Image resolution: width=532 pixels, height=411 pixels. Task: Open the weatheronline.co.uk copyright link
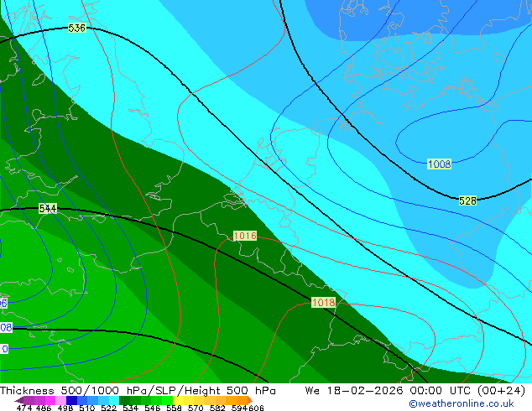pos(462,403)
